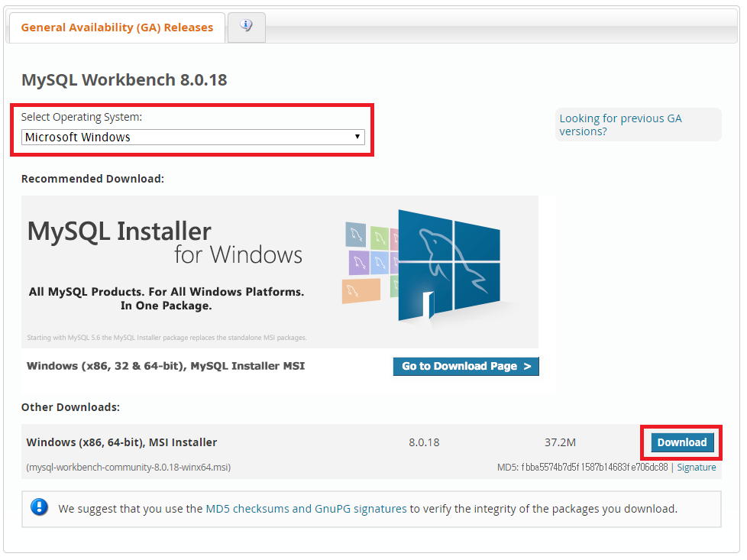Image resolution: width=747 pixels, height=560 pixels.
Task: Click the Other Downloads label
Action: (x=70, y=407)
